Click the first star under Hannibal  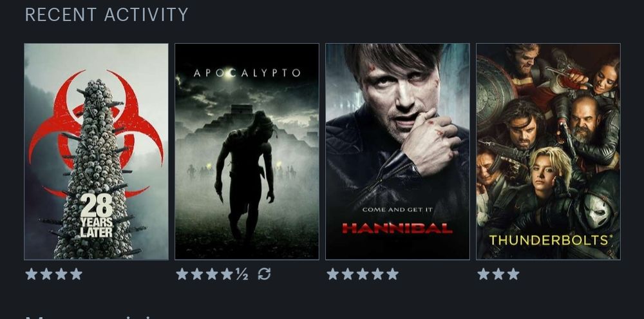(333, 274)
